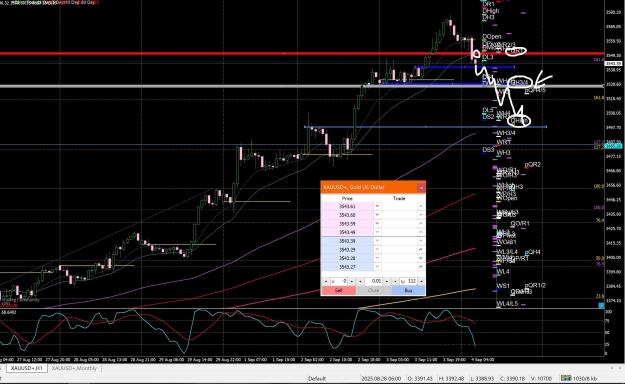625x384 pixels.
Task: Click the sell arrow on the 3543.27 row
Action: tap(377, 266)
